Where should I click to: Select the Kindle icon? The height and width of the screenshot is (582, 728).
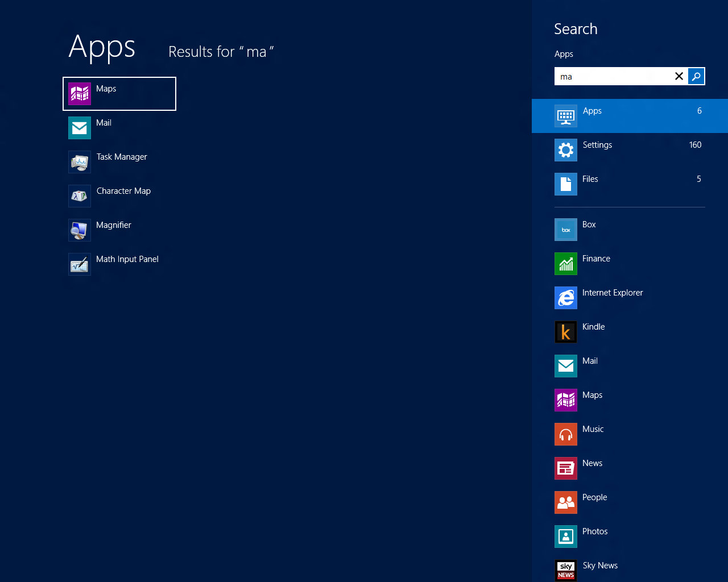click(566, 332)
